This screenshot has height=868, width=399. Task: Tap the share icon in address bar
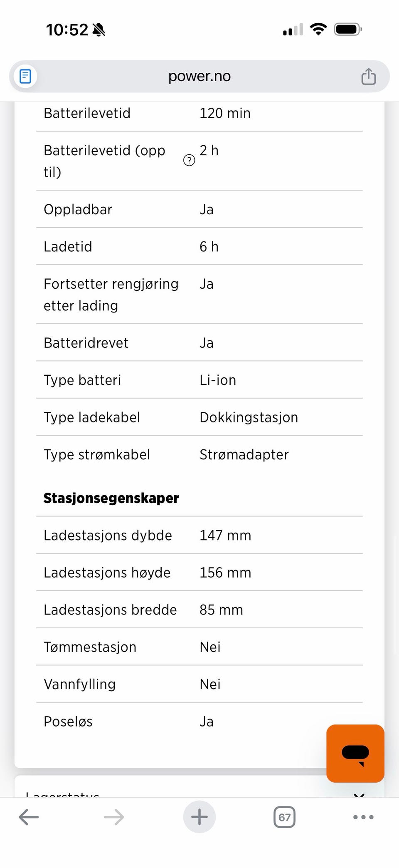pyautogui.click(x=368, y=77)
